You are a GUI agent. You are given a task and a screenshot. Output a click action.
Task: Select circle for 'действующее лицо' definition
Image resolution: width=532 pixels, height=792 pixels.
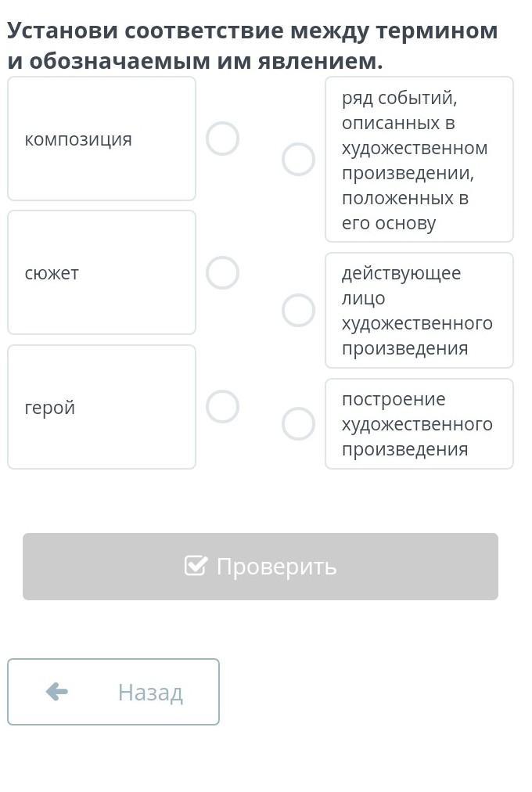coord(298,310)
